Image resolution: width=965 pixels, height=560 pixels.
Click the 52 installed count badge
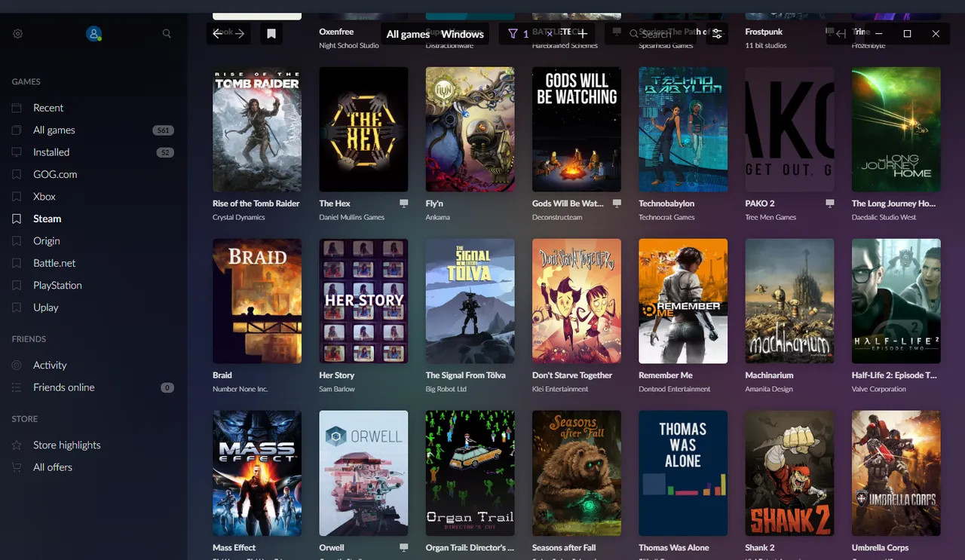(164, 152)
